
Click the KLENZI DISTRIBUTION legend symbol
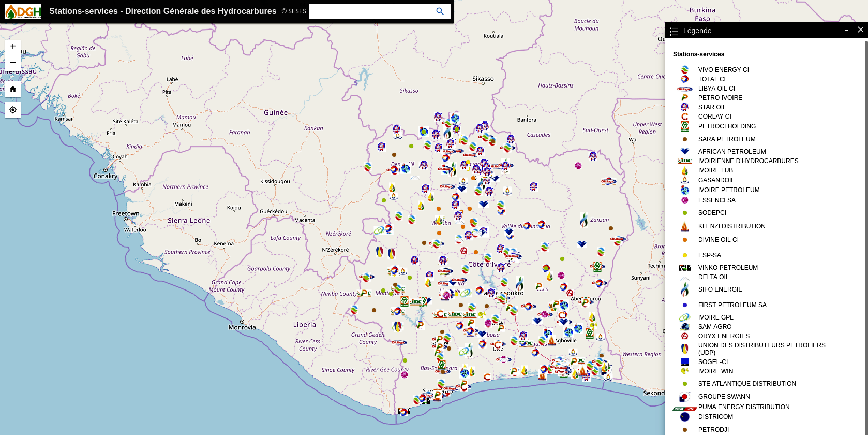685,226
